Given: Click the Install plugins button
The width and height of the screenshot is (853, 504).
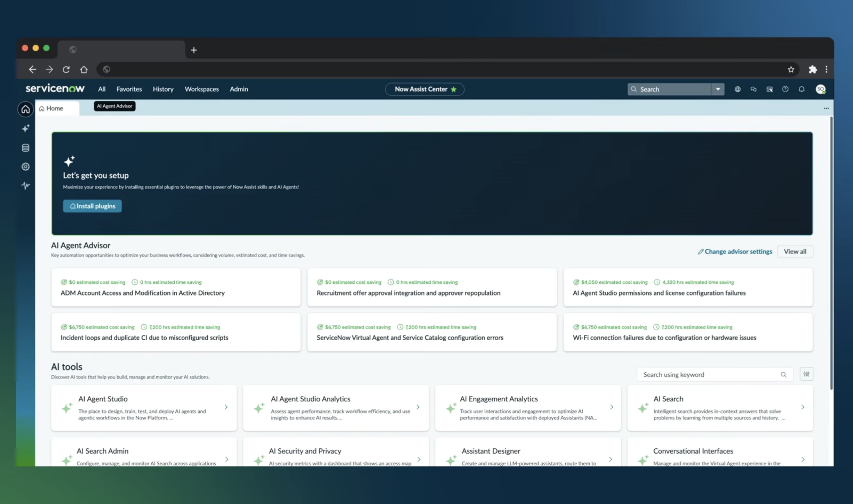Looking at the screenshot, I should pos(92,206).
